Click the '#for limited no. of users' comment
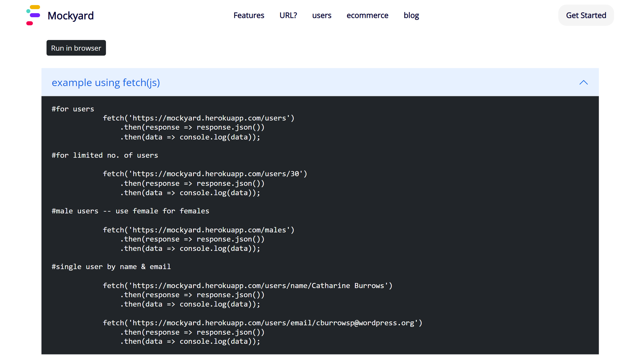This screenshot has height=364, width=640. (105, 155)
